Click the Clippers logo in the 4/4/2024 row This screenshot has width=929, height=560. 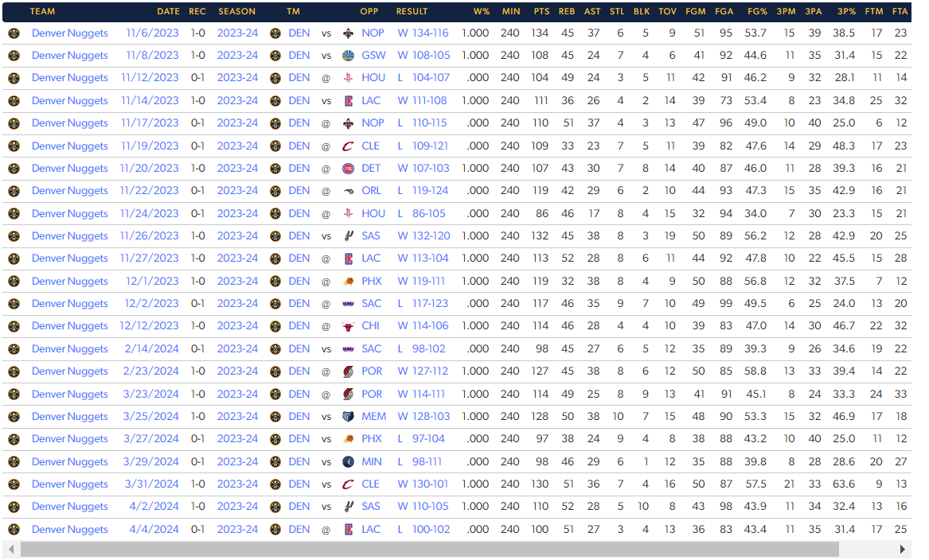tap(349, 530)
